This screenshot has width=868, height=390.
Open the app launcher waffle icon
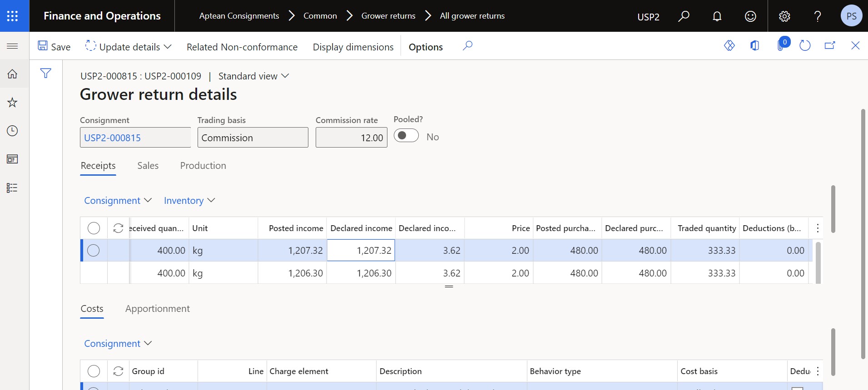coord(13,16)
